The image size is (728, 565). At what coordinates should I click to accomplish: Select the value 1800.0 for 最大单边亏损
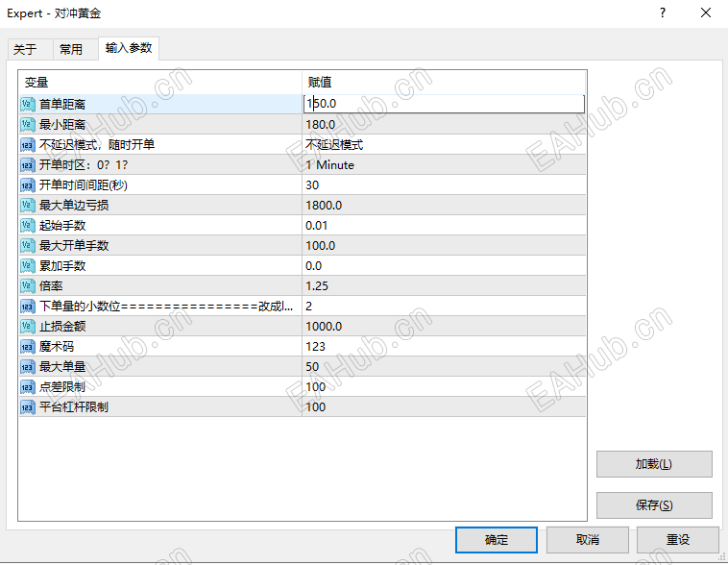[x=324, y=206]
